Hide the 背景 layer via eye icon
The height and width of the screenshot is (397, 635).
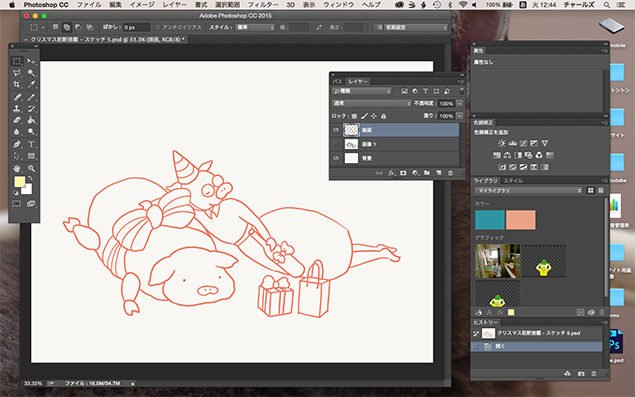336,158
